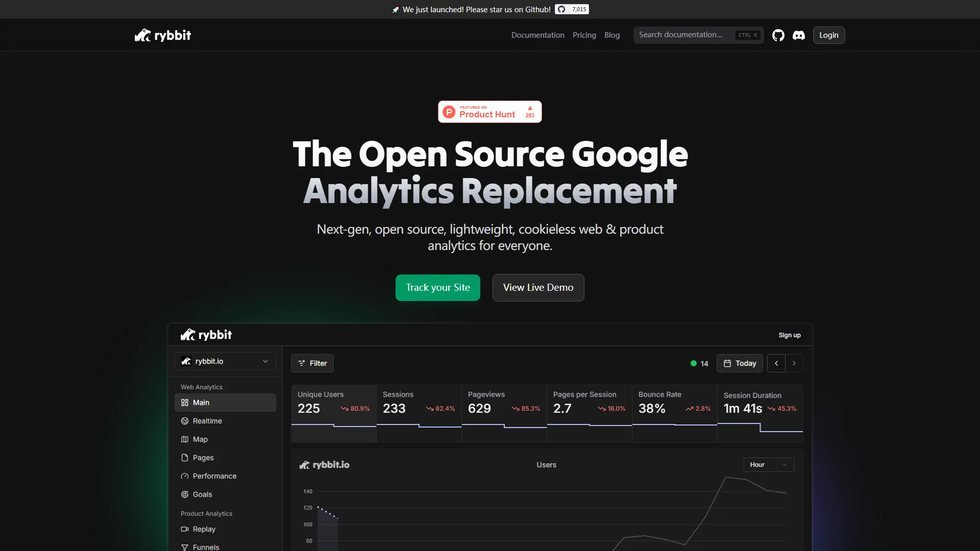Select Funnels in the sidebar
This screenshot has width=980, height=551.
pos(206,546)
